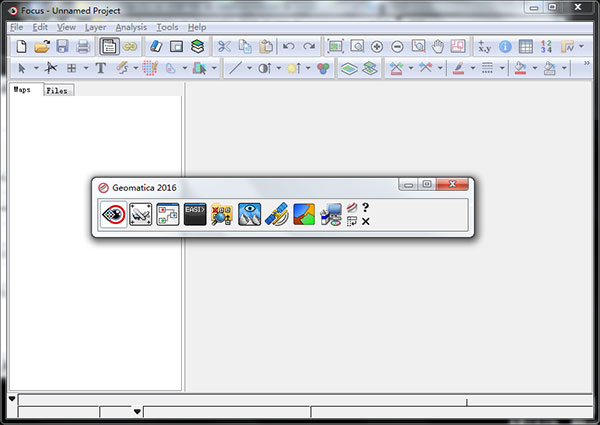
Task: Open the dropdown beside the grid cross icon
Action: tap(86, 68)
